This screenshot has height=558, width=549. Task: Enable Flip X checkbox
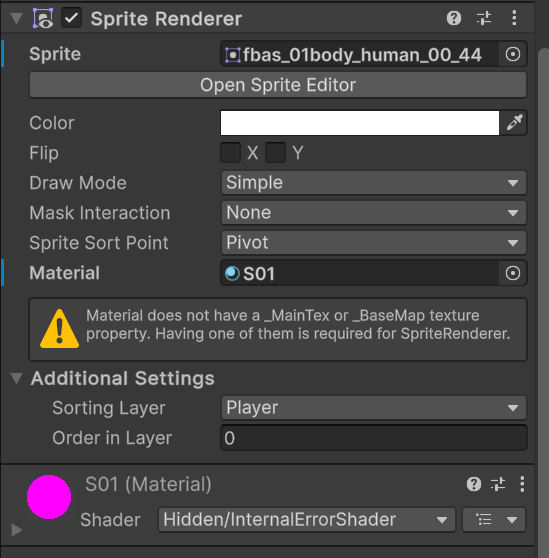[x=231, y=153]
